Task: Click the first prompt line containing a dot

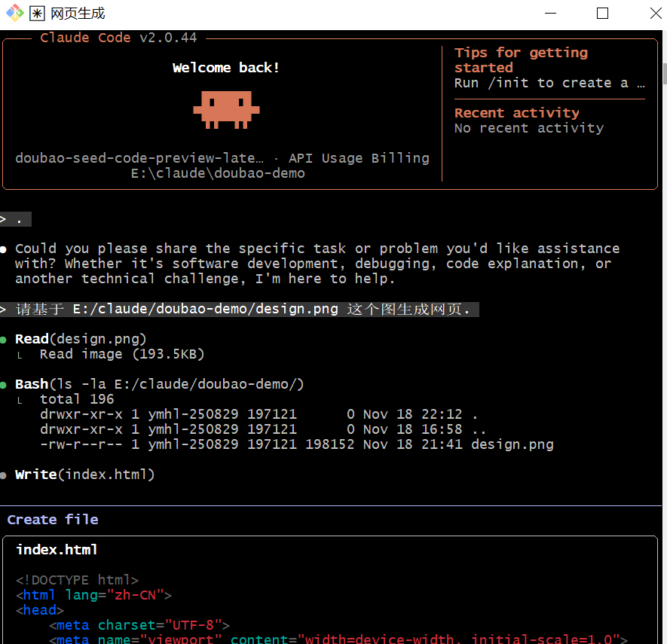Action: (x=16, y=219)
